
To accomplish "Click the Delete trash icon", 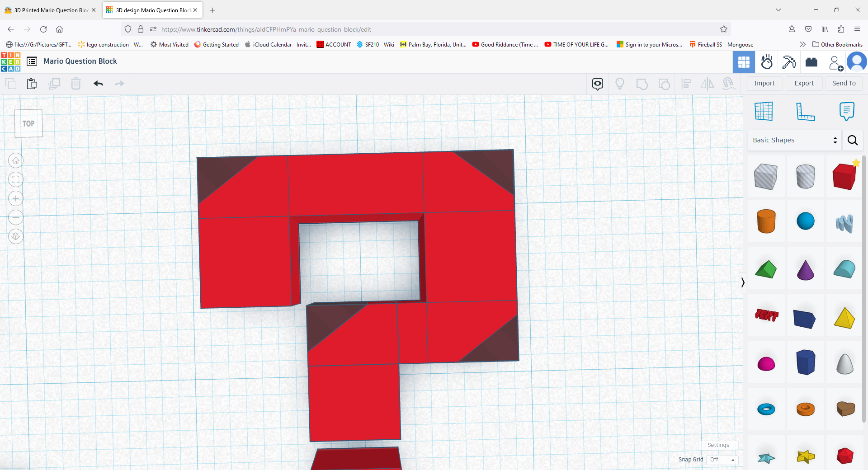I will pos(76,84).
